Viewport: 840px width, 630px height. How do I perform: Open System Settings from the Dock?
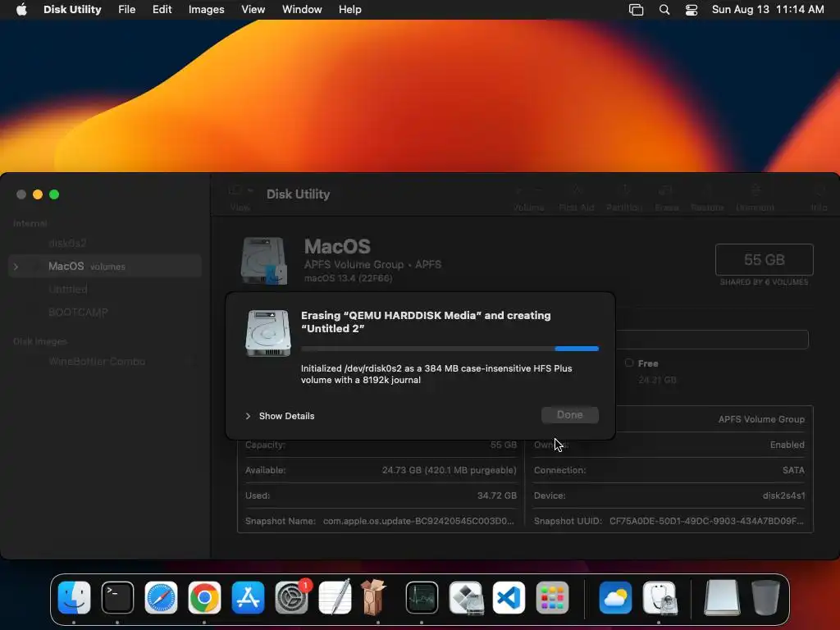point(291,597)
